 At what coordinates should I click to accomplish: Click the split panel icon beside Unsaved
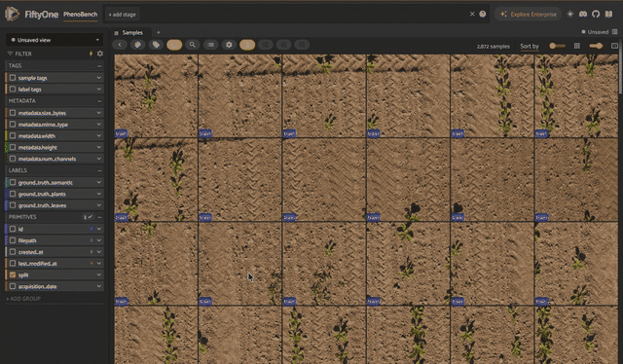tap(614, 32)
